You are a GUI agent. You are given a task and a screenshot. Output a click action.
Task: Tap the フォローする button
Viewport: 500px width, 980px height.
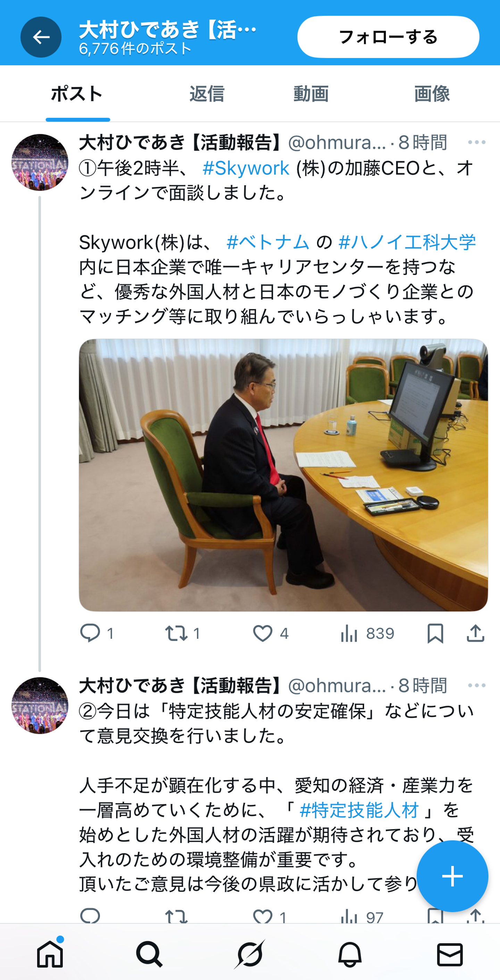388,37
